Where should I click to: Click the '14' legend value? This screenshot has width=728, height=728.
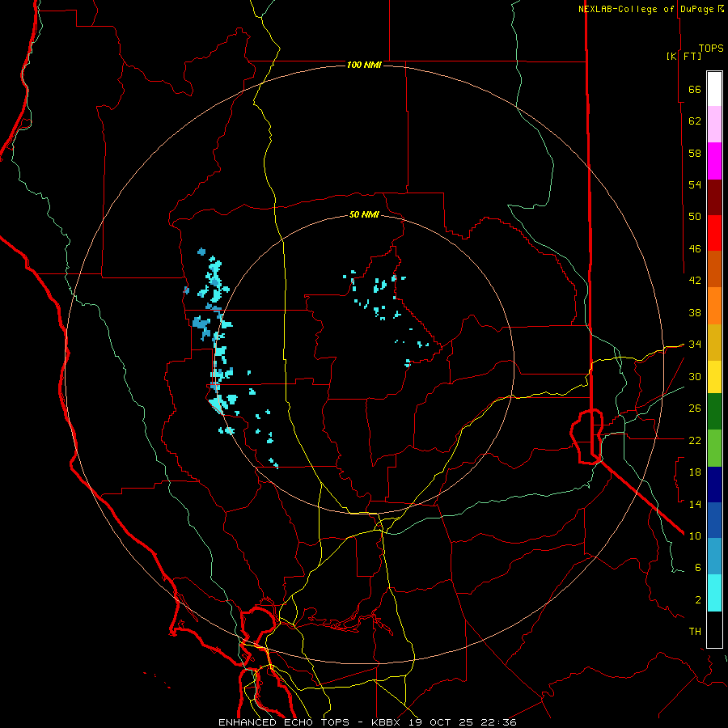[695, 504]
